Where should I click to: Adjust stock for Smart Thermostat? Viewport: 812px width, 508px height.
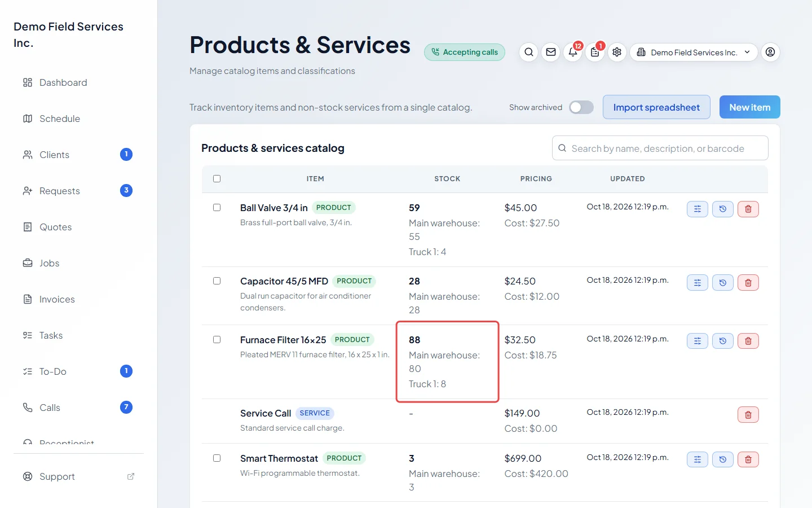698,459
